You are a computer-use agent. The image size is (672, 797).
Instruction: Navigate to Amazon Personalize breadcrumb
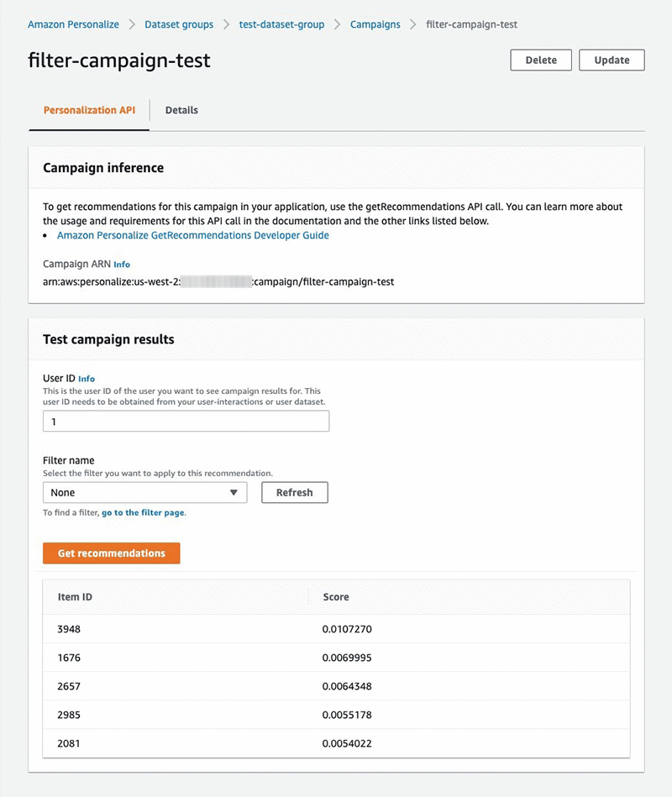73,24
